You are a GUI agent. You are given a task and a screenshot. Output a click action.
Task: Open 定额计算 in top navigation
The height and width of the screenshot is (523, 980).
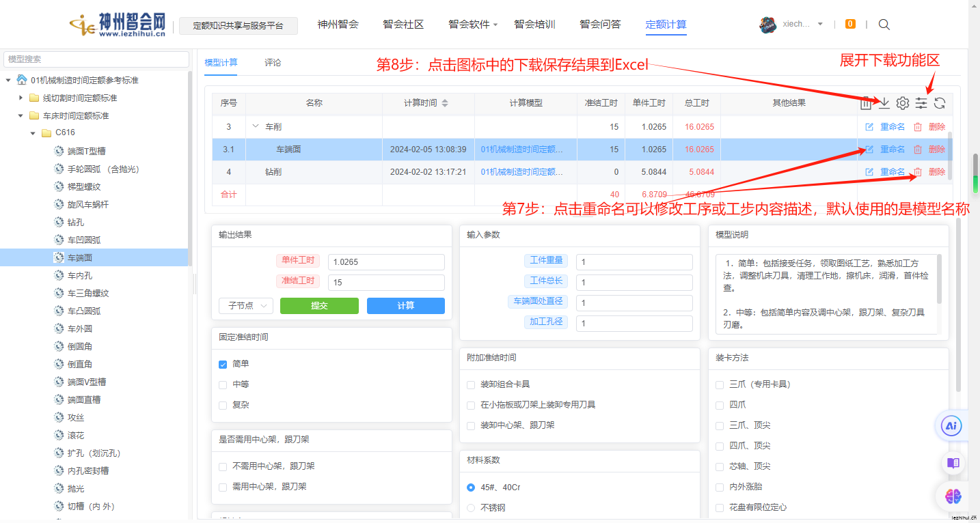pos(666,25)
